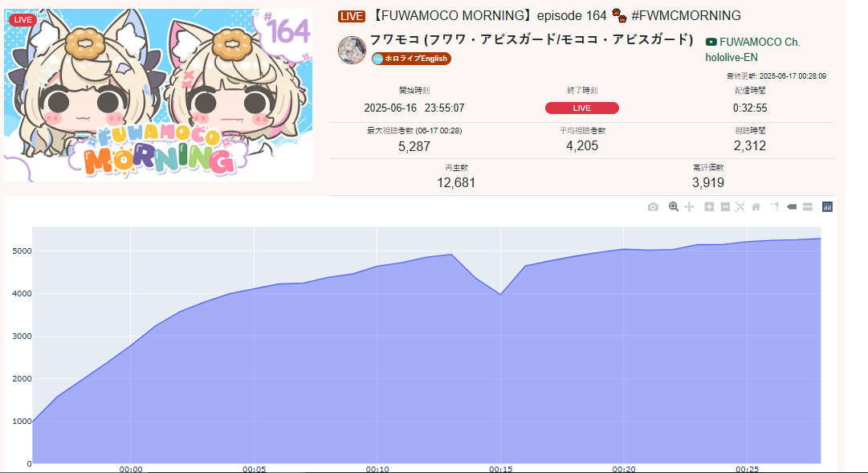Open the FUWAMOCO MORNING stream thumbnail
This screenshot has width=868, height=473.
point(158,96)
